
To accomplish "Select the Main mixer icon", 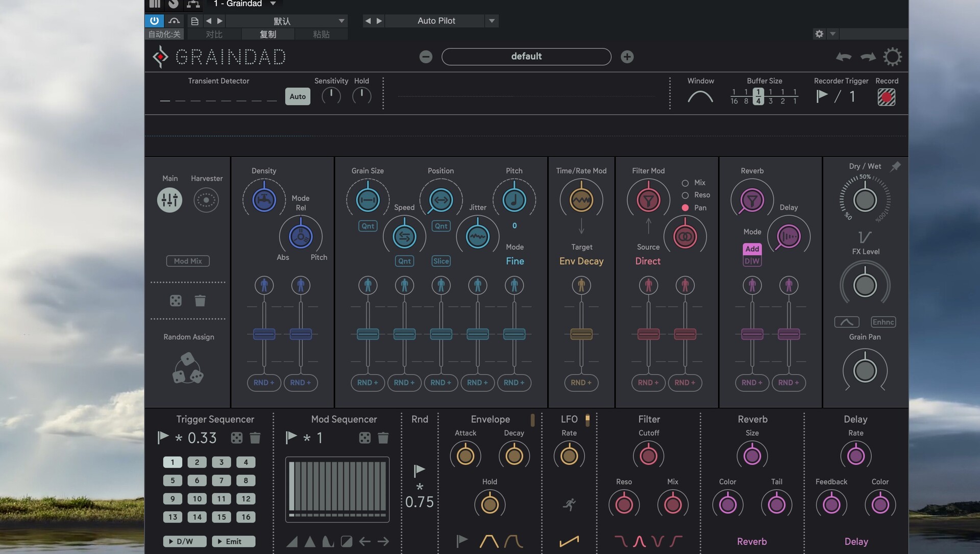I will pyautogui.click(x=169, y=200).
